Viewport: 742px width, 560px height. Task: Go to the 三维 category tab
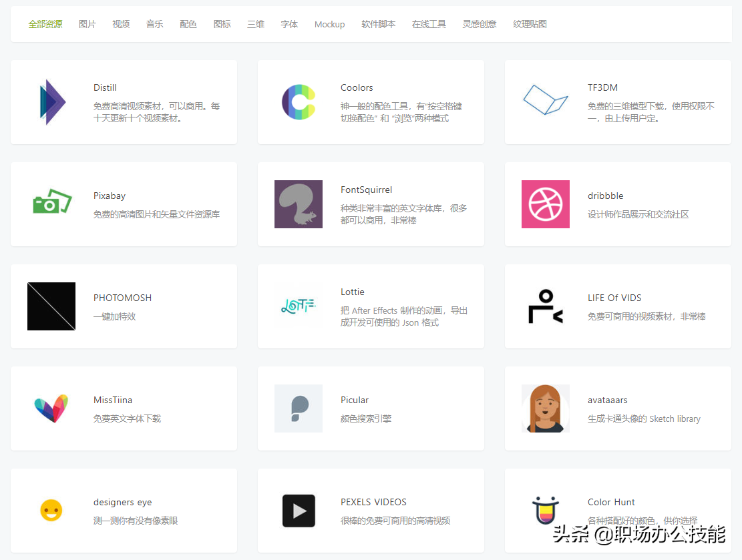tap(256, 24)
